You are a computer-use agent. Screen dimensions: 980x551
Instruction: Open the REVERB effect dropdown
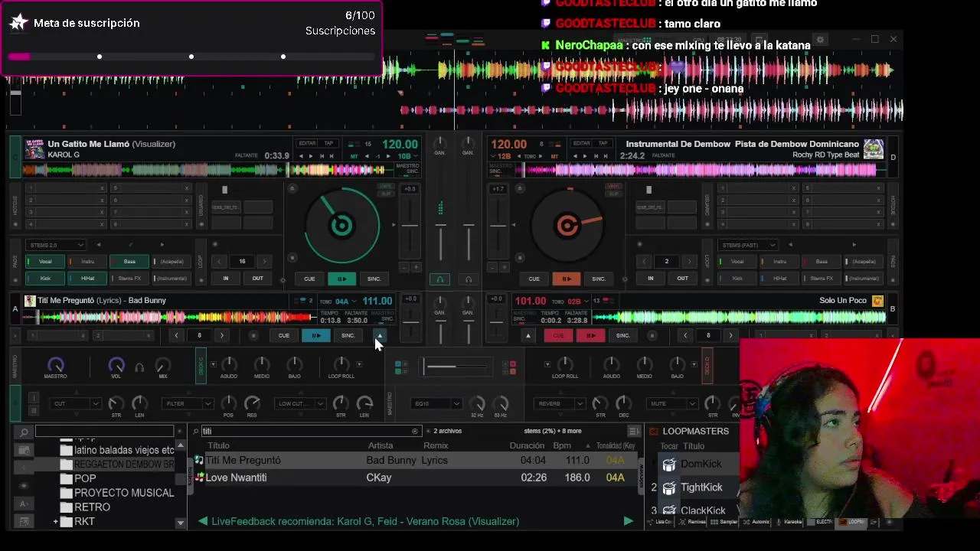click(560, 403)
